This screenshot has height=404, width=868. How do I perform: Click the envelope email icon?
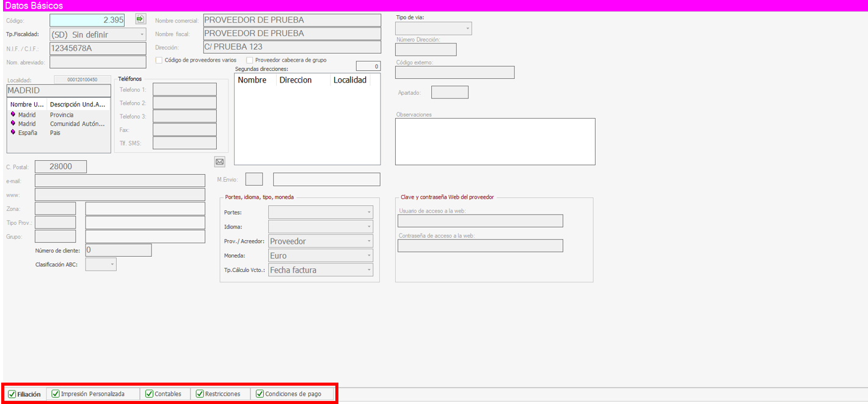click(220, 161)
